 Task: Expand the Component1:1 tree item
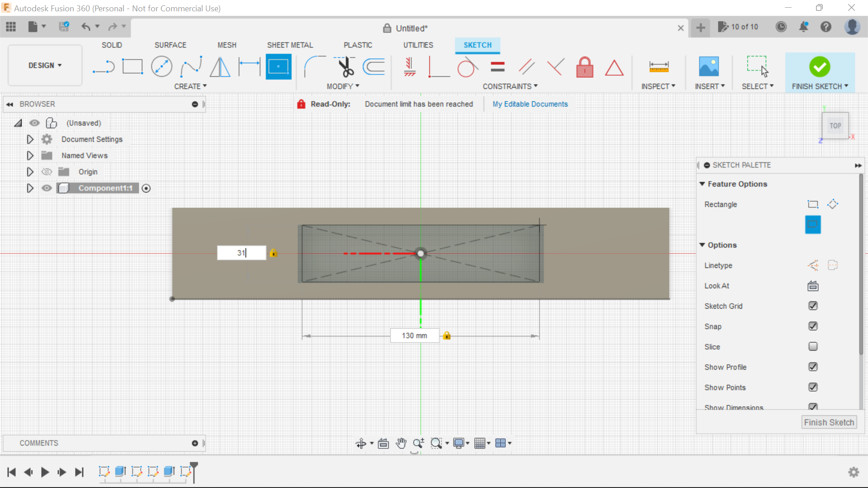tap(29, 188)
